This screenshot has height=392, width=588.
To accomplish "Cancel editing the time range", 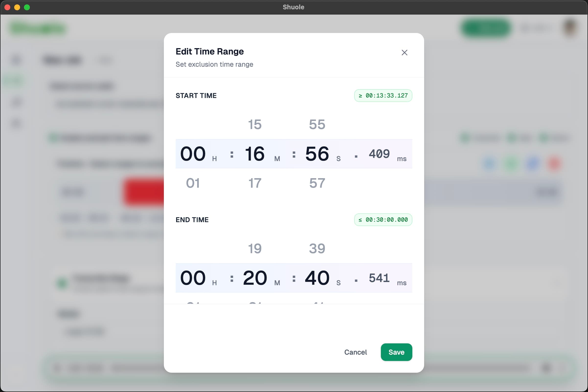I will coord(355,352).
